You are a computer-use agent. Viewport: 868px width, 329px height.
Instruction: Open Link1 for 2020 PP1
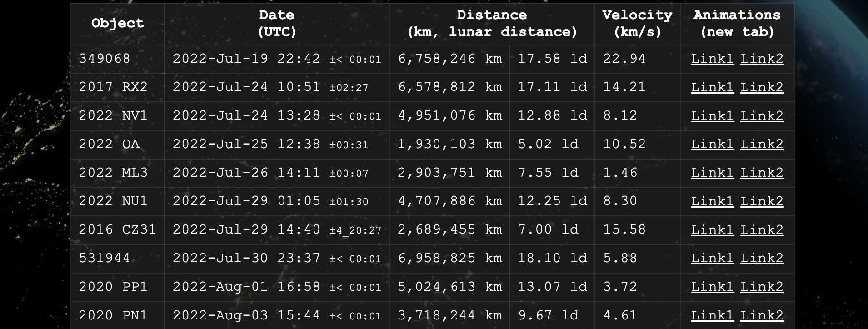click(712, 287)
